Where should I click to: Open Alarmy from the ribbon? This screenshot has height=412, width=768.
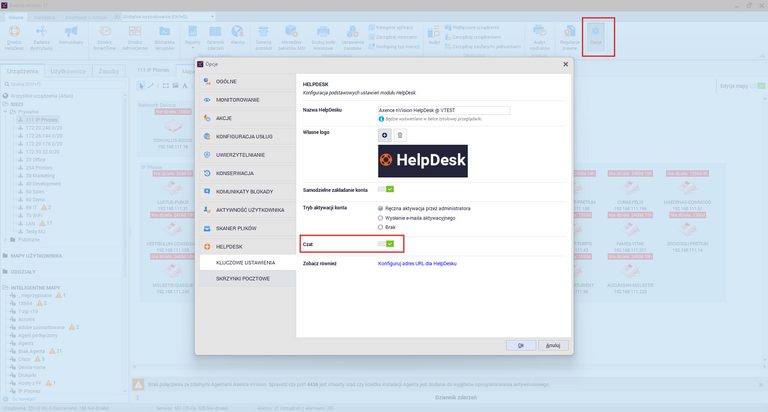(x=238, y=35)
